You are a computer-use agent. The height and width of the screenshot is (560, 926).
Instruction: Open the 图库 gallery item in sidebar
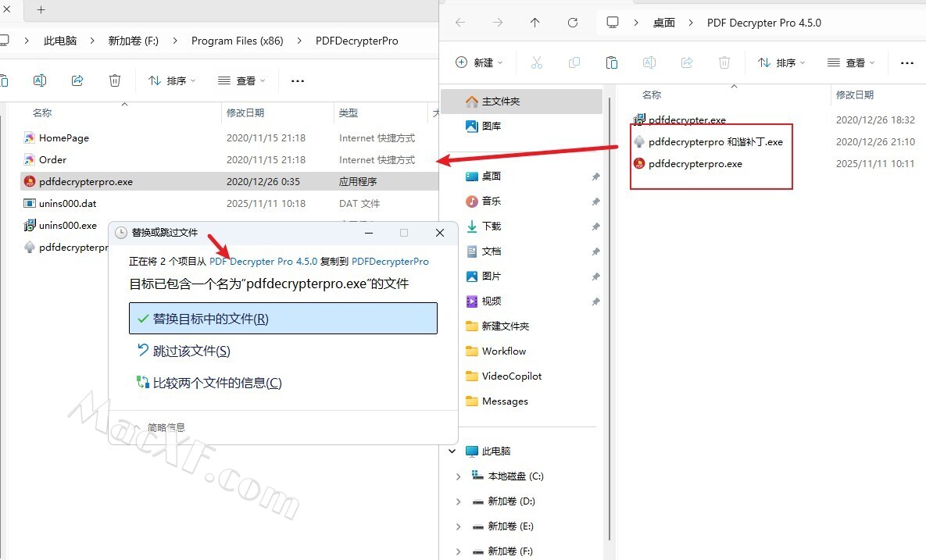click(492, 126)
